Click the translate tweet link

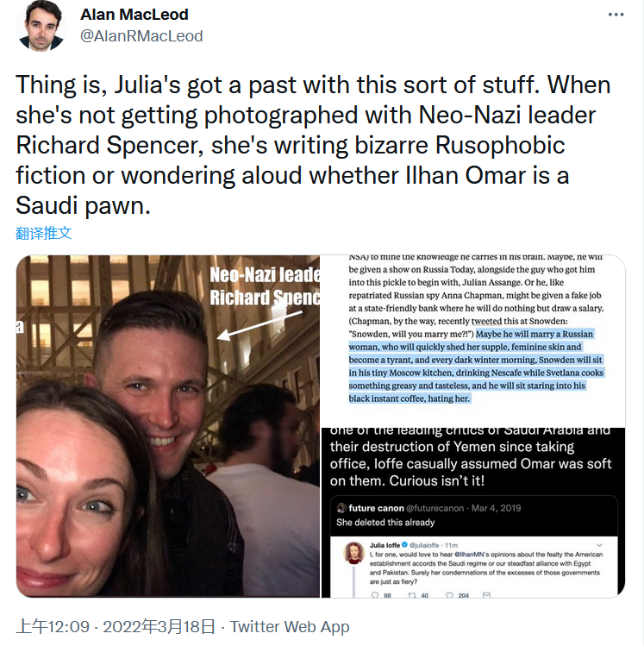coord(44,233)
